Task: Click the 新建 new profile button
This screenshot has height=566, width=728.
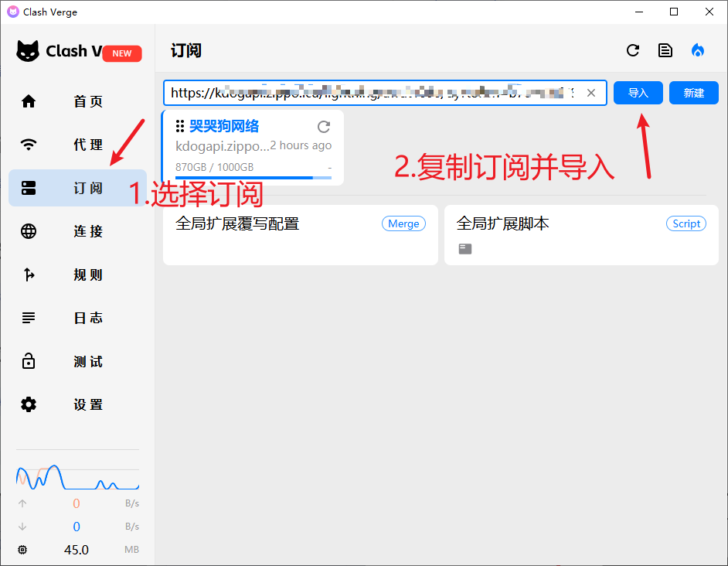Action: 694,93
